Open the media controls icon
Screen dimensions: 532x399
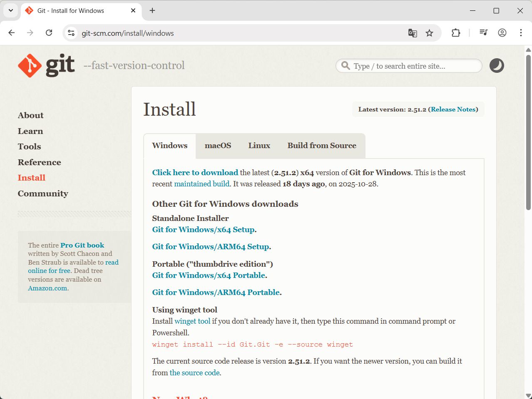[483, 33]
